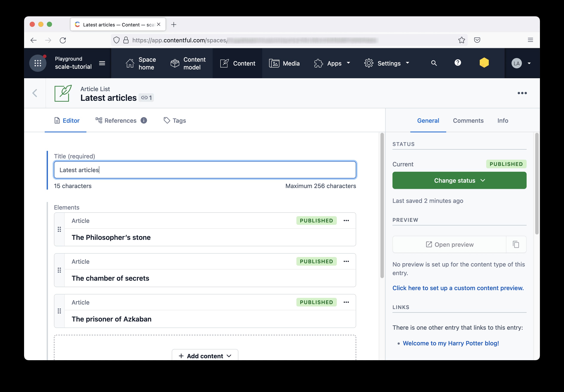Open the search magnifier

434,63
